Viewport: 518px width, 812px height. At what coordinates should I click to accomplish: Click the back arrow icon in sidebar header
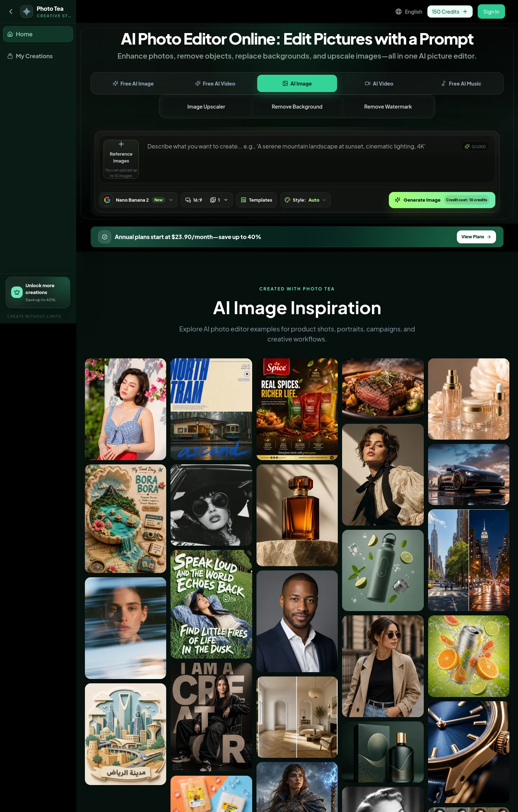11,12
